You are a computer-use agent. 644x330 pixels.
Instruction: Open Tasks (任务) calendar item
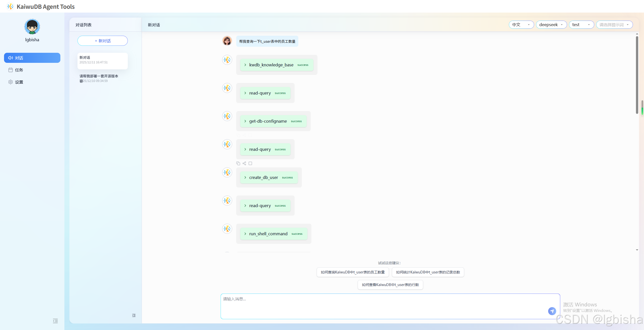tap(19, 70)
